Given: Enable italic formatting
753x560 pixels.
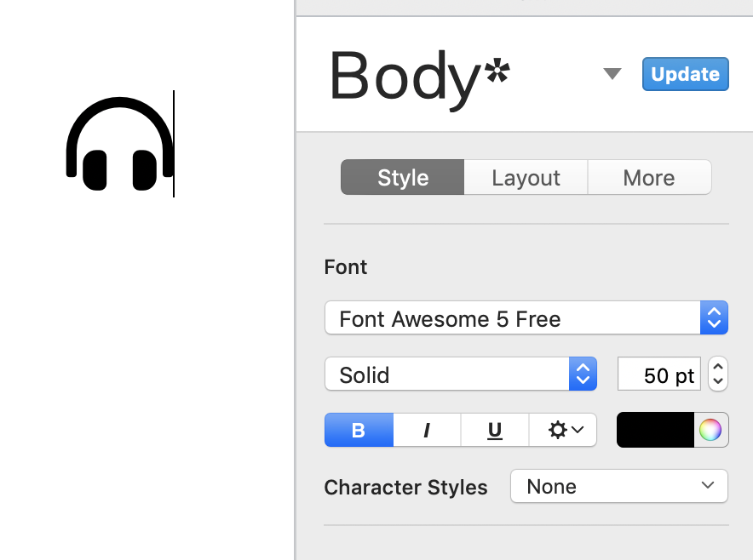Looking at the screenshot, I should coord(426,430).
